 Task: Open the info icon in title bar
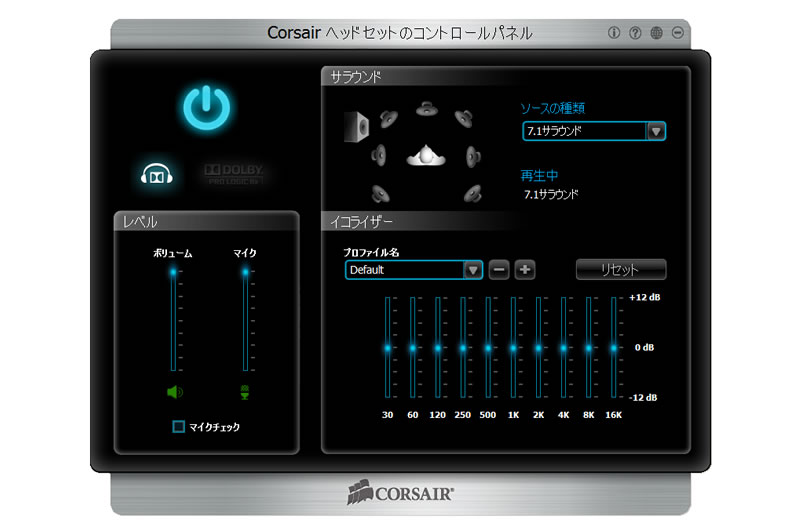(x=614, y=33)
